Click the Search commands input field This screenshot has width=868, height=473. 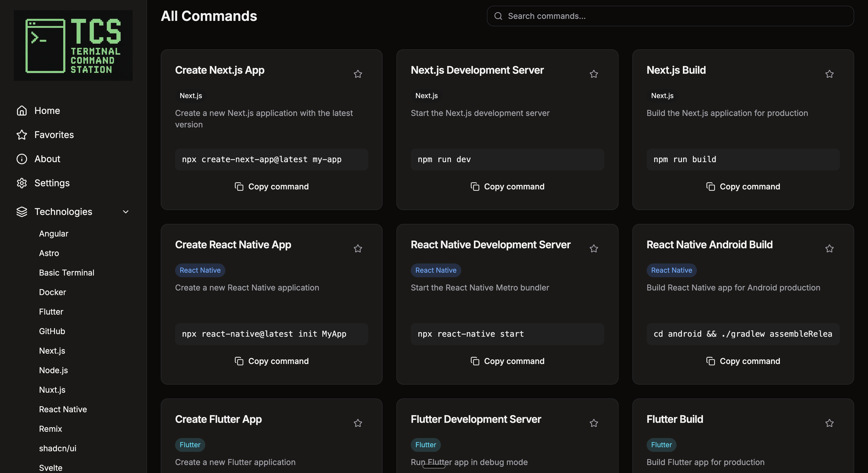point(670,16)
